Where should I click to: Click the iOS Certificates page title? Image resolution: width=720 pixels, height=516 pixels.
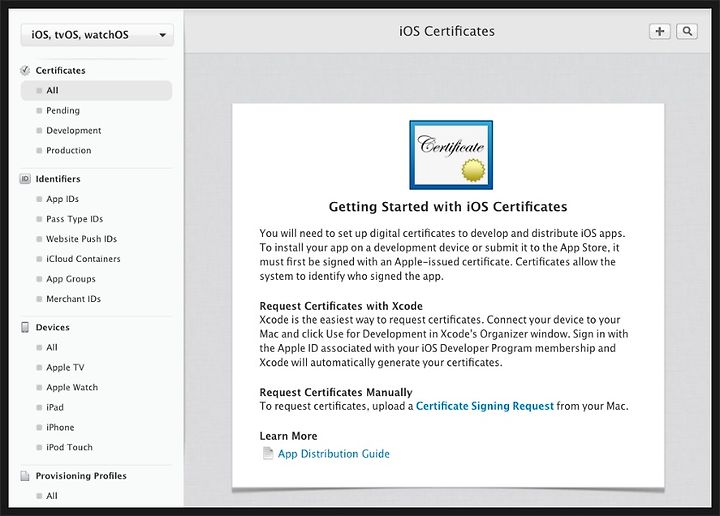point(447,31)
